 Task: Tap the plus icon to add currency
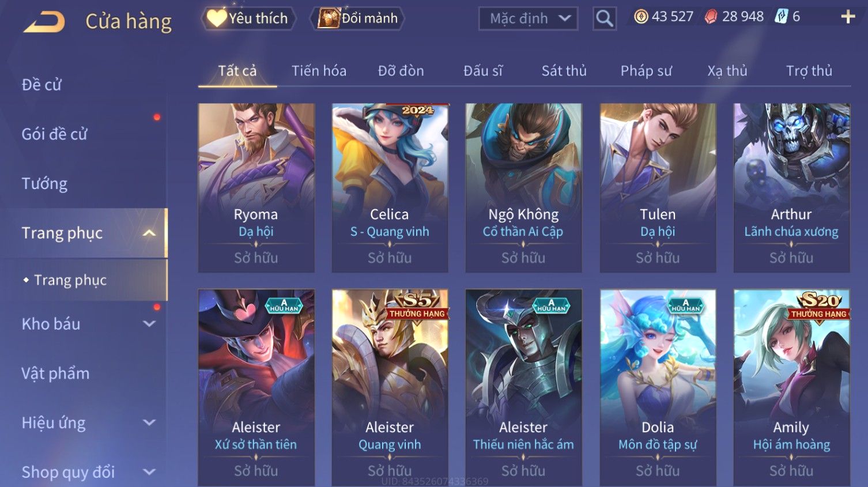[x=848, y=17]
